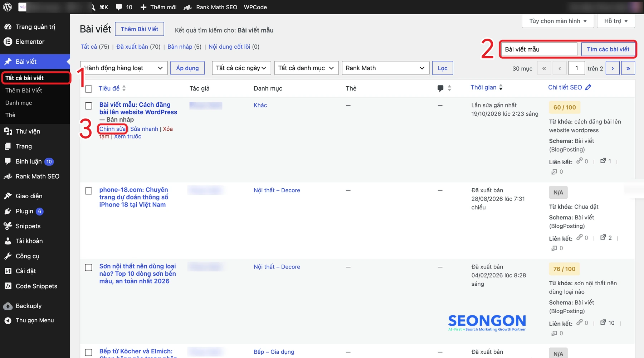
Task: Select Danh mục submenu item
Action: point(19,103)
